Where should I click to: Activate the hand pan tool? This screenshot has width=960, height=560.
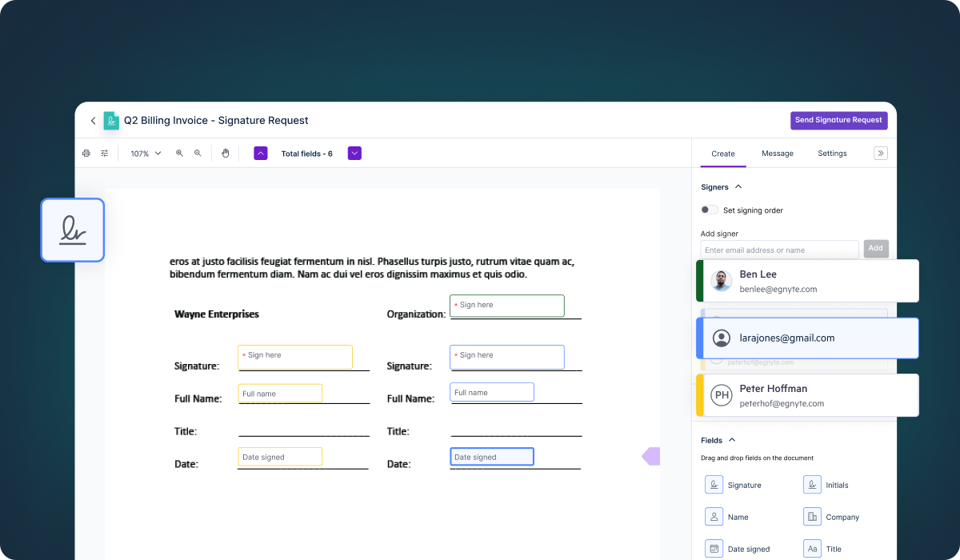coord(225,153)
